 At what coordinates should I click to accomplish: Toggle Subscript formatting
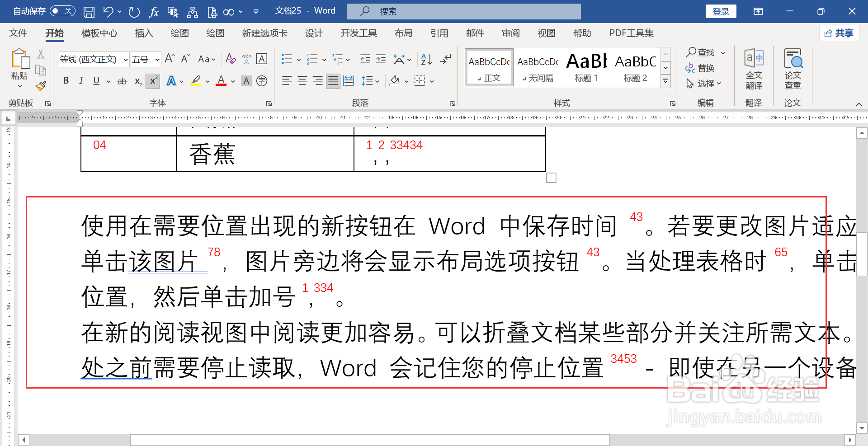138,81
